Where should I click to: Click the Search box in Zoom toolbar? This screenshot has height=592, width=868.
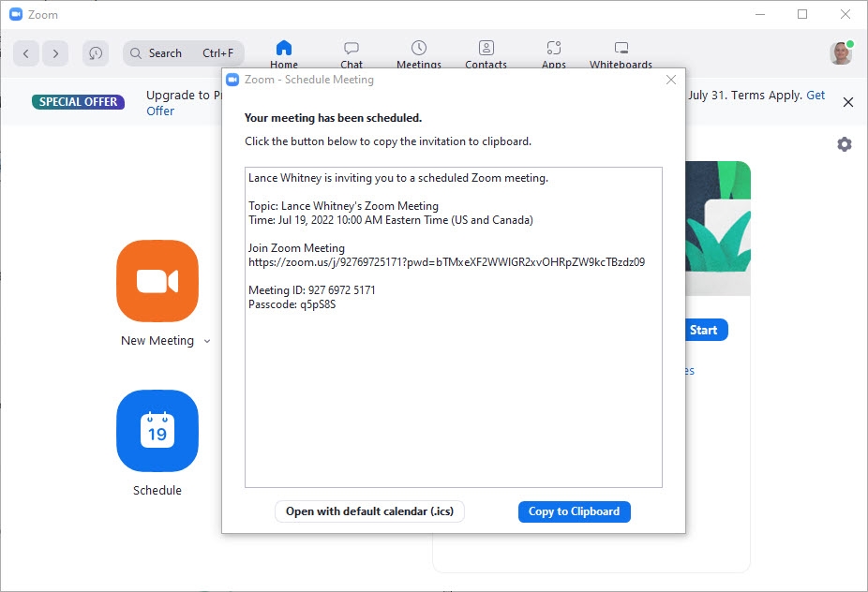click(183, 53)
